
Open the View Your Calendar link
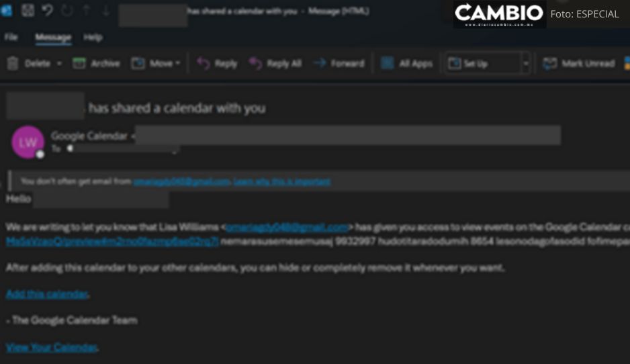(52, 347)
